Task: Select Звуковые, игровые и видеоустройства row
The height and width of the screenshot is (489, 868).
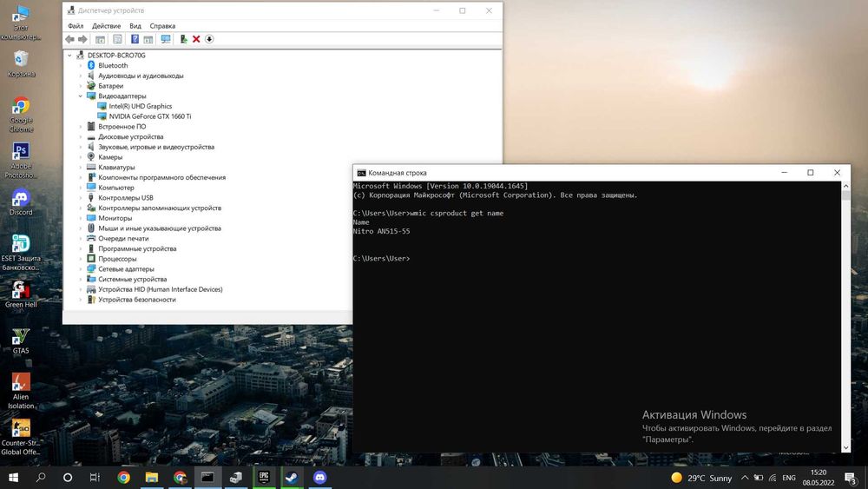Action: pos(156,147)
